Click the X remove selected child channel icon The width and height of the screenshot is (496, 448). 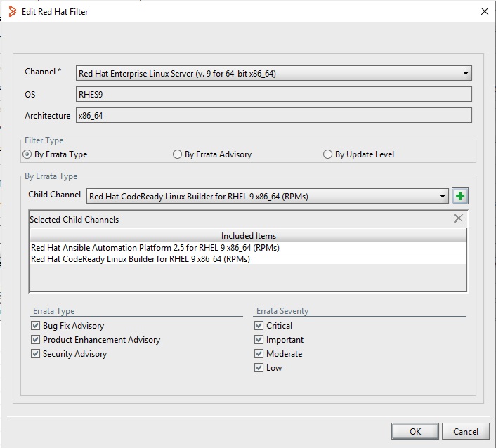tap(459, 219)
